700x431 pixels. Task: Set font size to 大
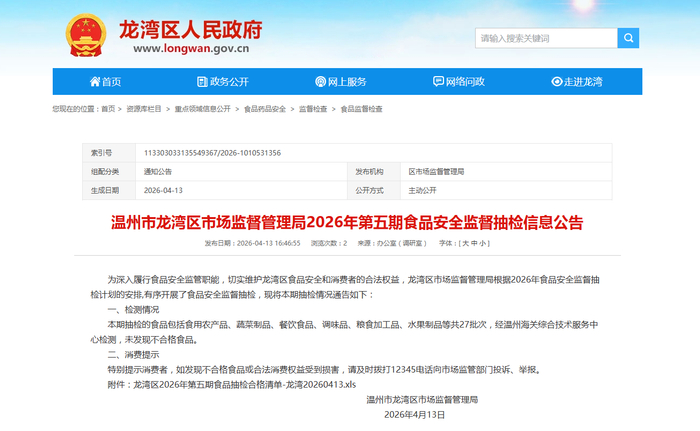pyautogui.click(x=465, y=243)
